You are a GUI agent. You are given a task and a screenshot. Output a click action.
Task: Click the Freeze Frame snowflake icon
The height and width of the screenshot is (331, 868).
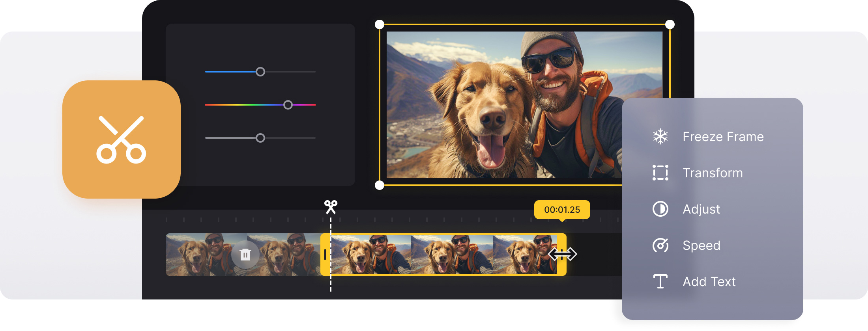point(660,137)
